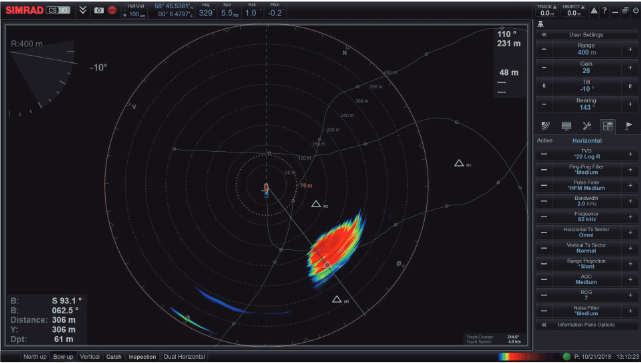Expand the top bar double chevron menu
The height and width of the screenshot is (363, 641).
[x=83, y=10]
